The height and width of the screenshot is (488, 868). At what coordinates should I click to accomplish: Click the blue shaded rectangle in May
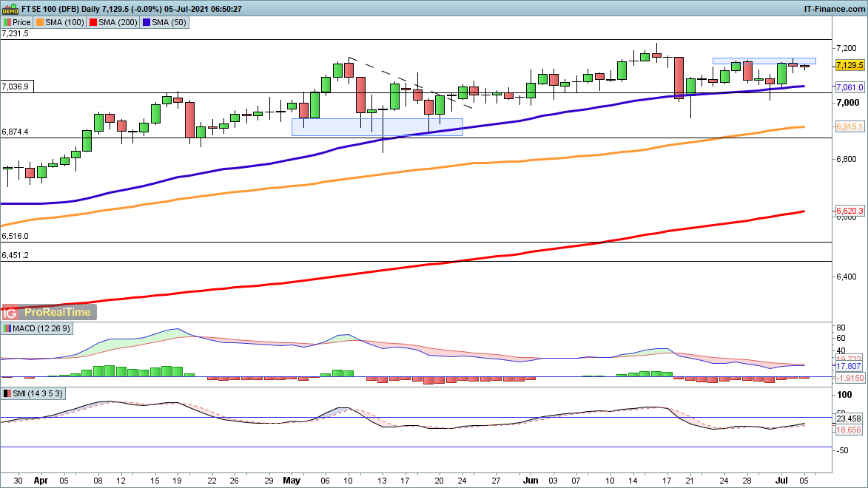377,127
